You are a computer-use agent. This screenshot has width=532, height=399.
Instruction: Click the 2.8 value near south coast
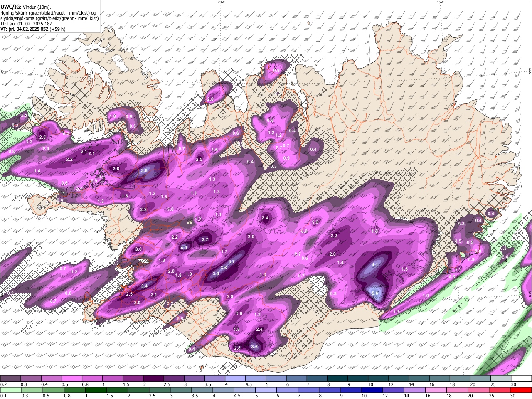tap(237, 348)
